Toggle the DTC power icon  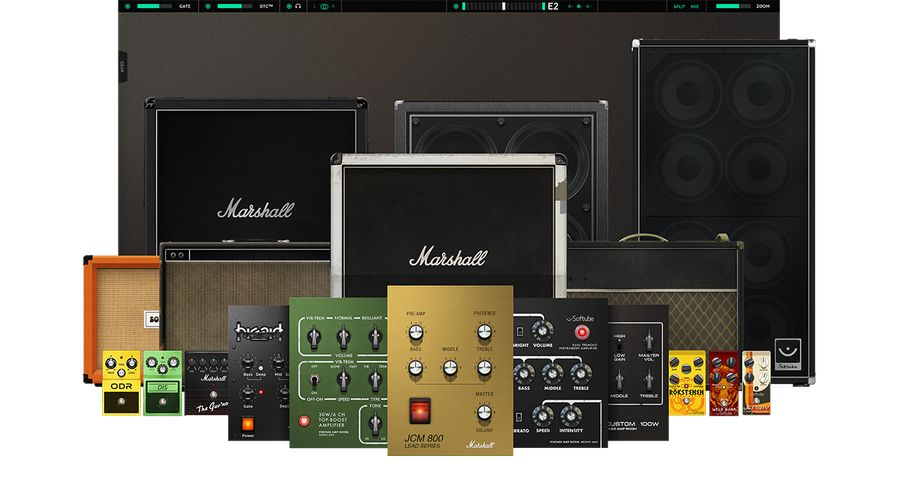point(208,6)
